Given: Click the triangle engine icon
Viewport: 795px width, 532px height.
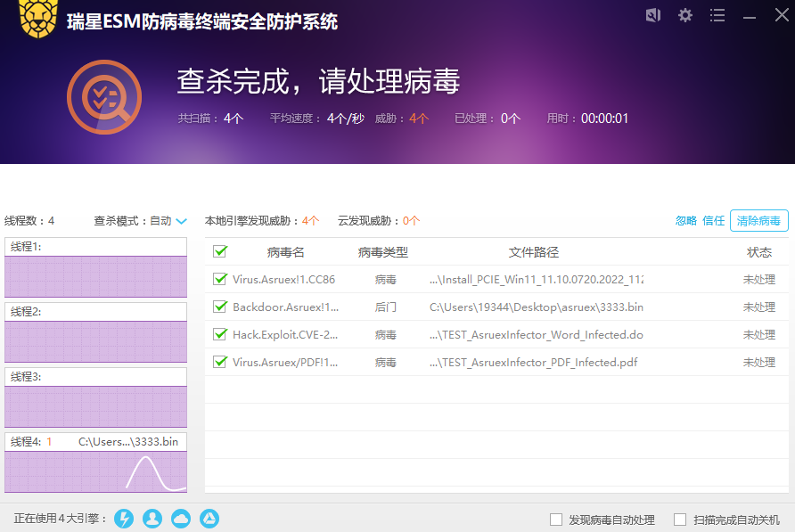Looking at the screenshot, I should pos(209,519).
